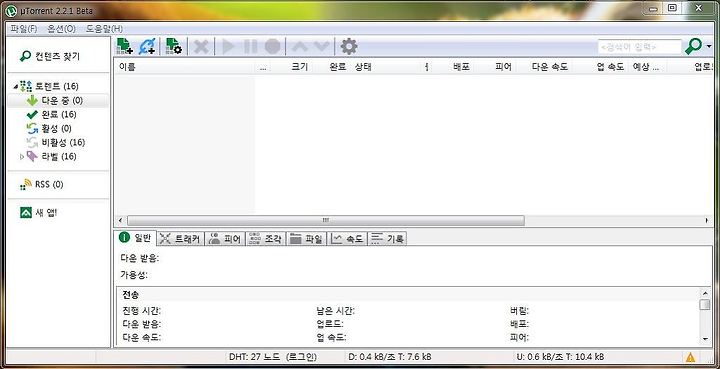Screen dimensions: 720x369
Task: Switch to the 속도 tab
Action: 347,239
